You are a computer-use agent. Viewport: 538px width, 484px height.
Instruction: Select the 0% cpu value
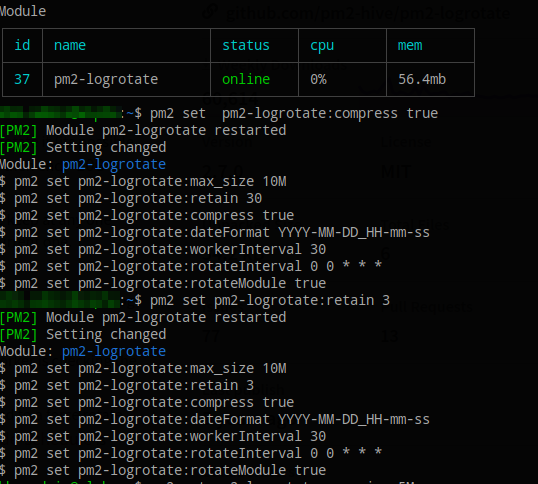pos(318,79)
